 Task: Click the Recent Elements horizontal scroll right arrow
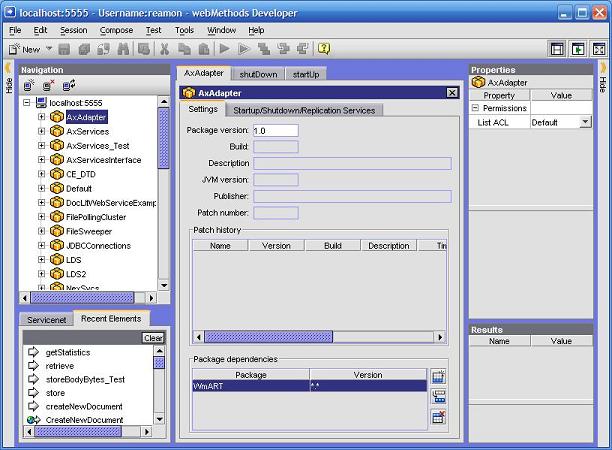coord(147,432)
